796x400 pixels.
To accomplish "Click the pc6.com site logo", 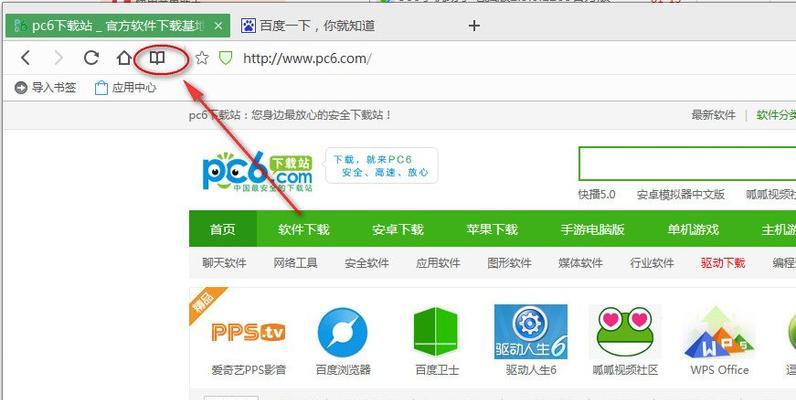I will pos(257,172).
